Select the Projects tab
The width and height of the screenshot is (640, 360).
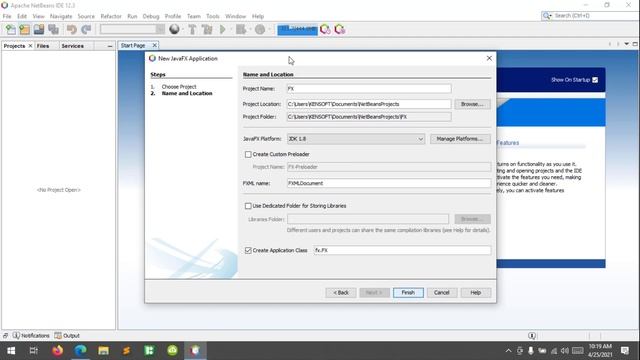(14, 46)
